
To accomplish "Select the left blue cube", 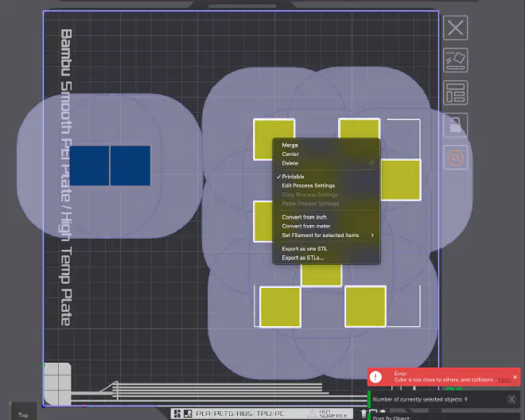I will 89,165.
